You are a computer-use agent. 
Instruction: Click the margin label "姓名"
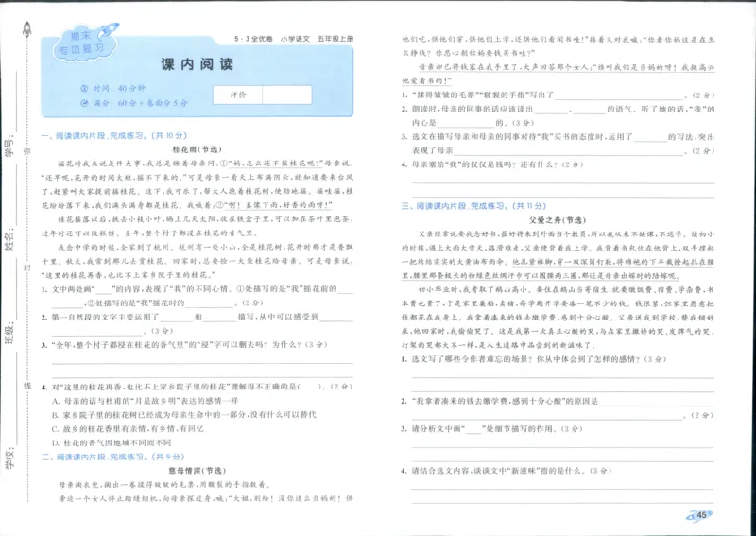pos(9,240)
